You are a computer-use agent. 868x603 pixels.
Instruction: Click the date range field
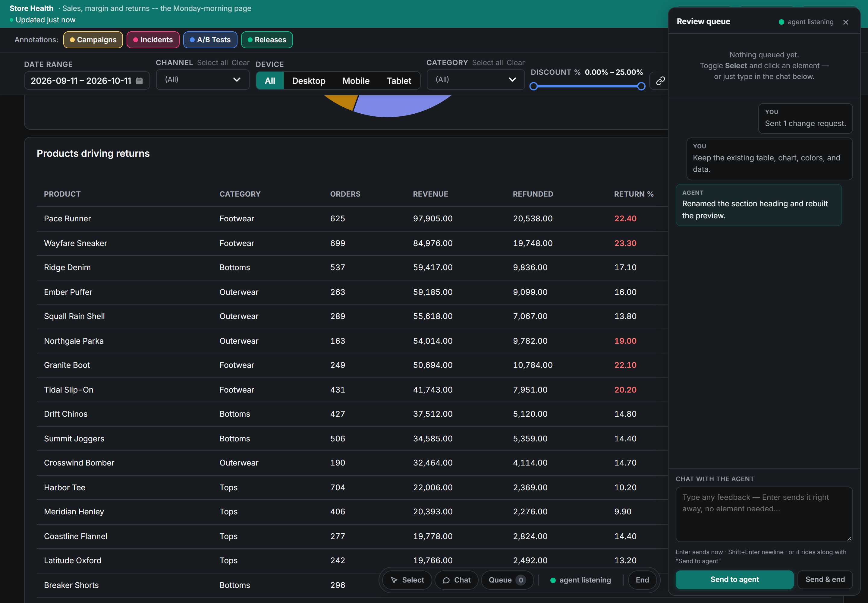87,81
